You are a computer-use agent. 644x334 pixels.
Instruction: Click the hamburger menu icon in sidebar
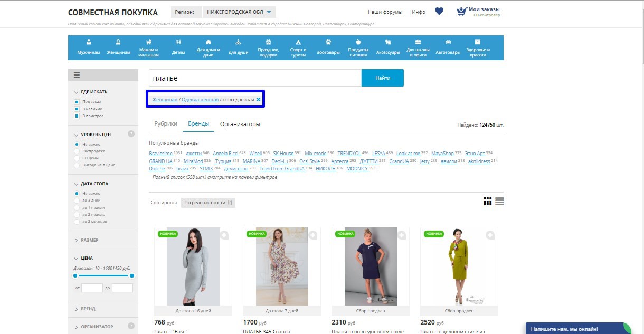pos(77,75)
